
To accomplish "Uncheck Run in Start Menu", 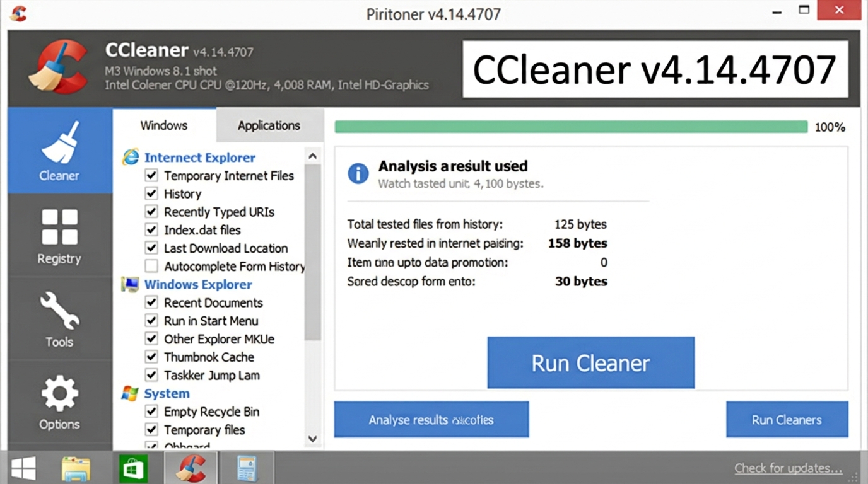I will click(x=151, y=321).
